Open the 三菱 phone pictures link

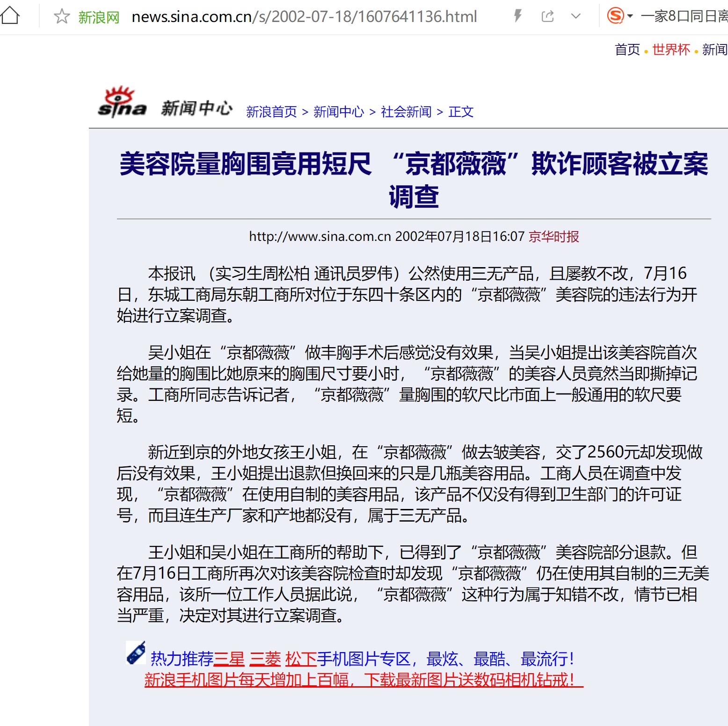(265, 659)
